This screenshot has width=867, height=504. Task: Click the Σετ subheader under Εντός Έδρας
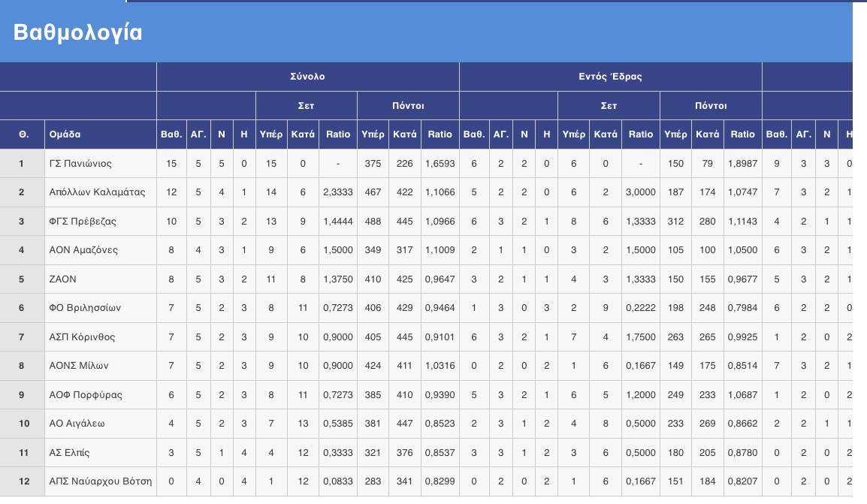pos(609,106)
